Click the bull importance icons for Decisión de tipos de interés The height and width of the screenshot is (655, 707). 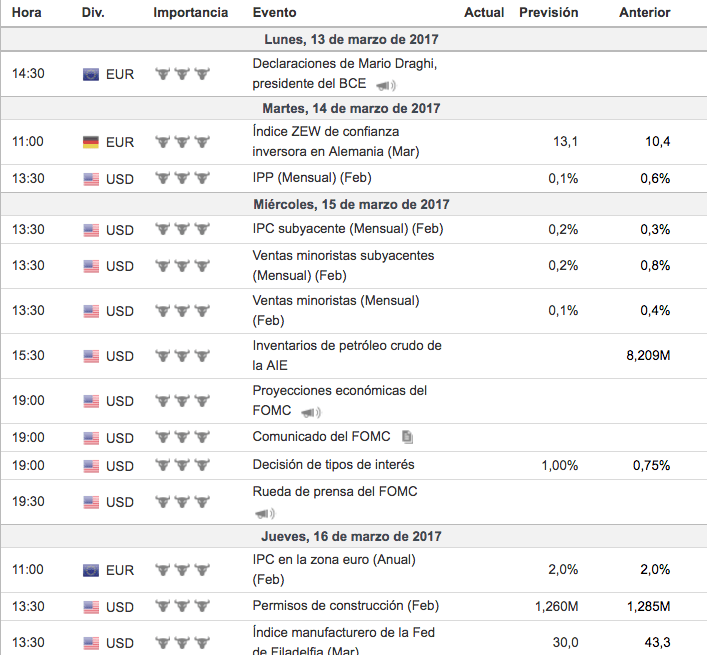182,466
